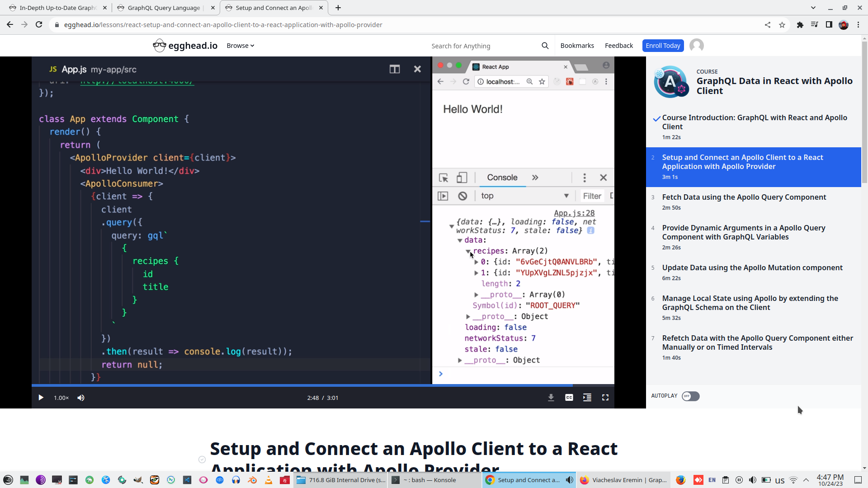
Task: Open the user profile avatar
Action: pos(697,46)
